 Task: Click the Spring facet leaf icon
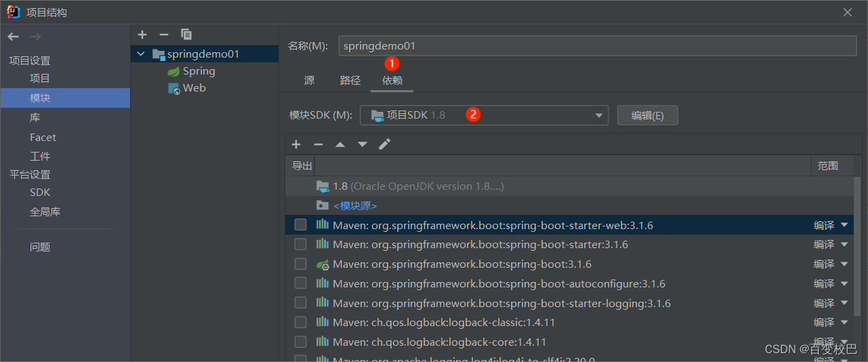coord(173,71)
